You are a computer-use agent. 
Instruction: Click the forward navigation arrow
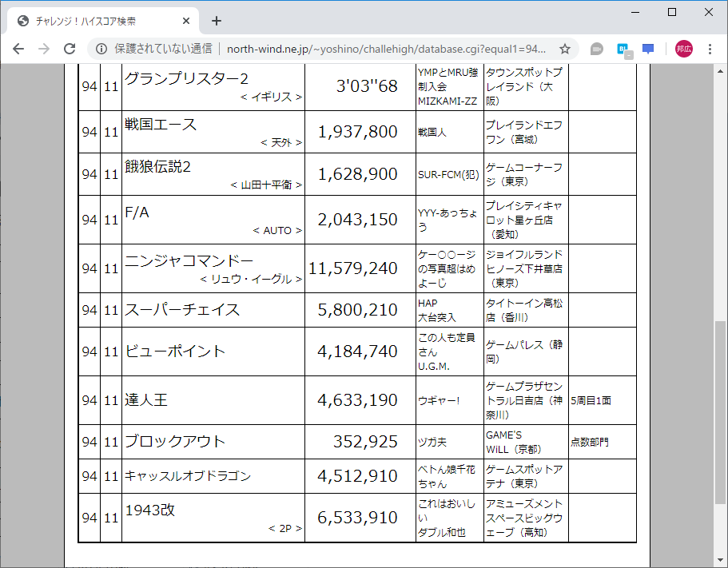pos(44,48)
